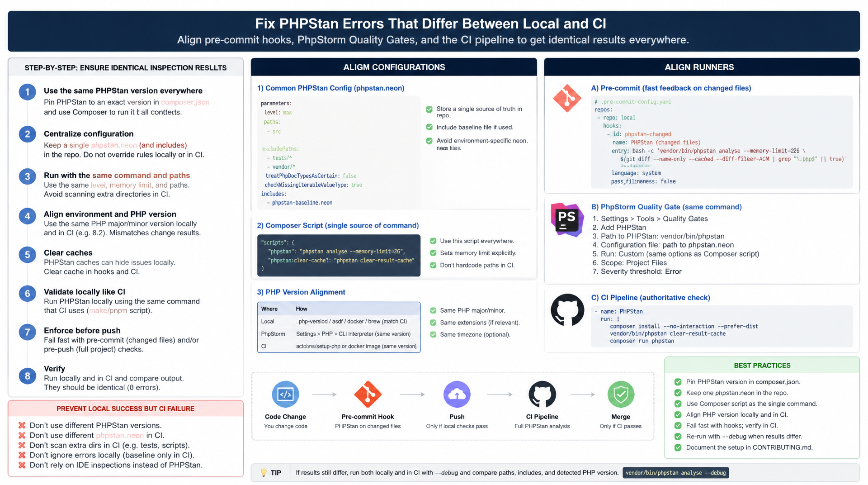The height and width of the screenshot is (485, 868).
Task: Click heading '2) Composer Script (single source of command)'
Action: 338,225
